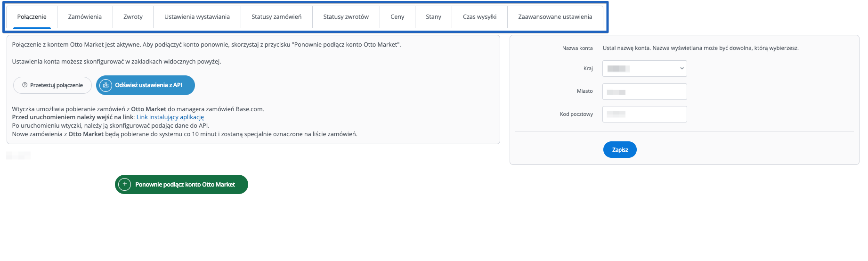The height and width of the screenshot is (261, 868).
Task: Switch to the Zamówienia tab
Action: pyautogui.click(x=85, y=17)
